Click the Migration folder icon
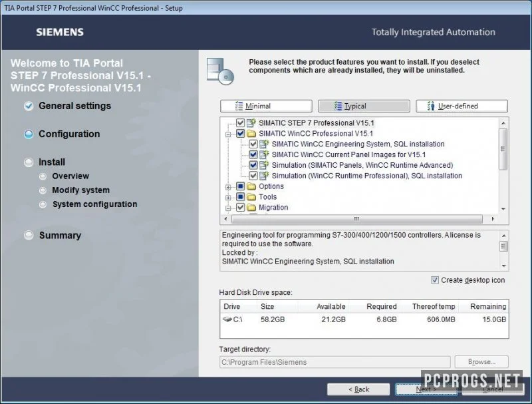The image size is (532, 404). pyautogui.click(x=251, y=208)
